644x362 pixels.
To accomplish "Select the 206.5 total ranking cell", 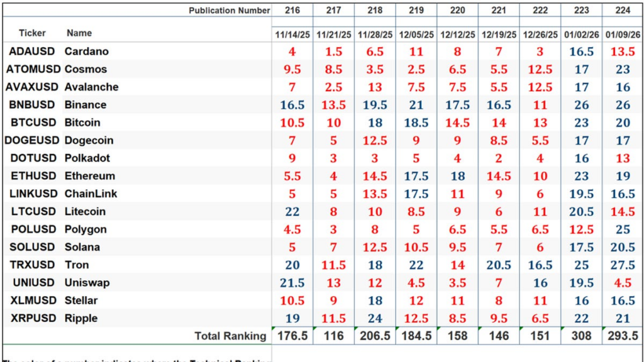I will coord(375,336).
